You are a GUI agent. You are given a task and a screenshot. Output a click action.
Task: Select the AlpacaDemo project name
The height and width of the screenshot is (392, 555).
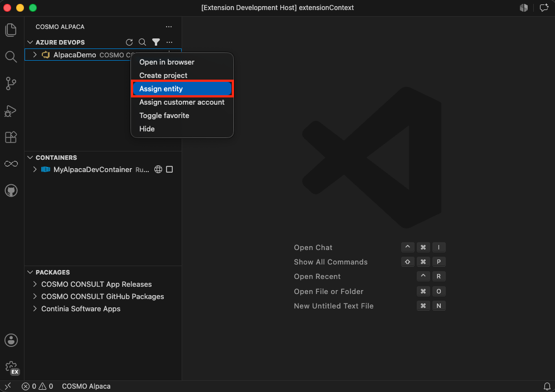point(75,55)
